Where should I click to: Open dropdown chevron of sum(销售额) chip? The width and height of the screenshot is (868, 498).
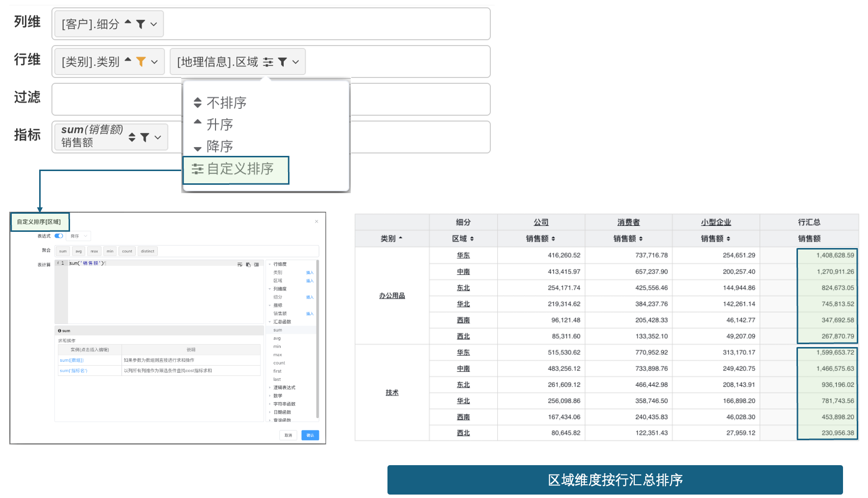[x=158, y=137]
